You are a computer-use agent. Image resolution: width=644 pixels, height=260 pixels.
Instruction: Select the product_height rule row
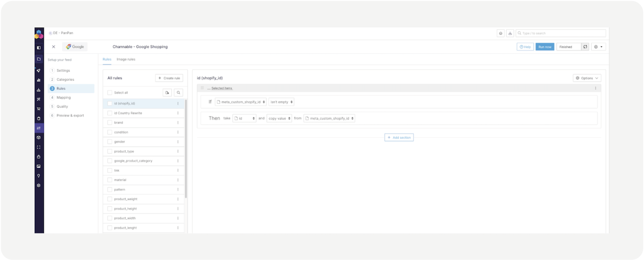click(144, 209)
